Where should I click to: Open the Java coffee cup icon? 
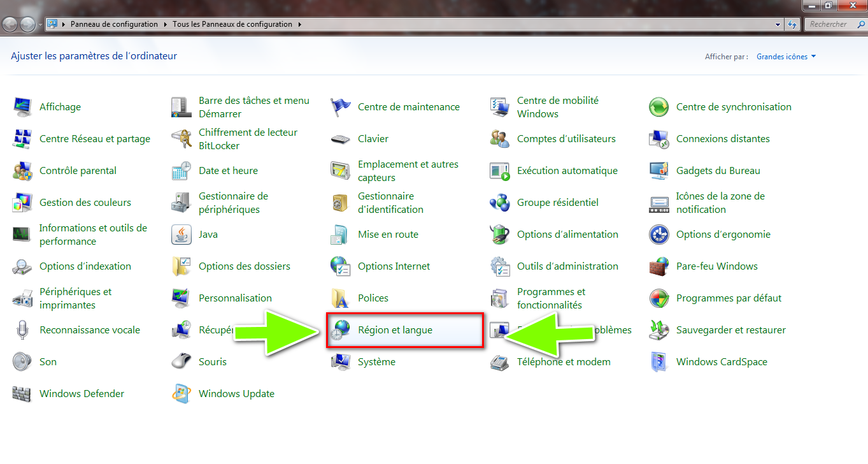tap(181, 235)
